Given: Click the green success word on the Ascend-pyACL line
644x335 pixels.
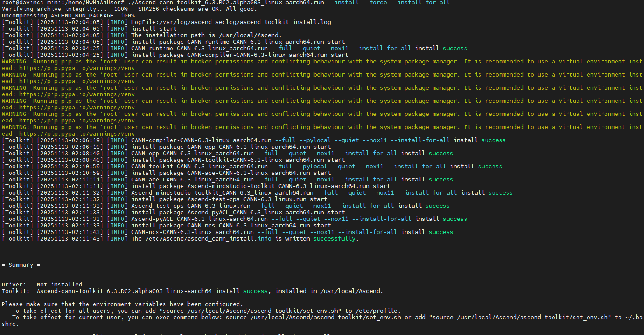Looking at the screenshot, I should point(455,219).
